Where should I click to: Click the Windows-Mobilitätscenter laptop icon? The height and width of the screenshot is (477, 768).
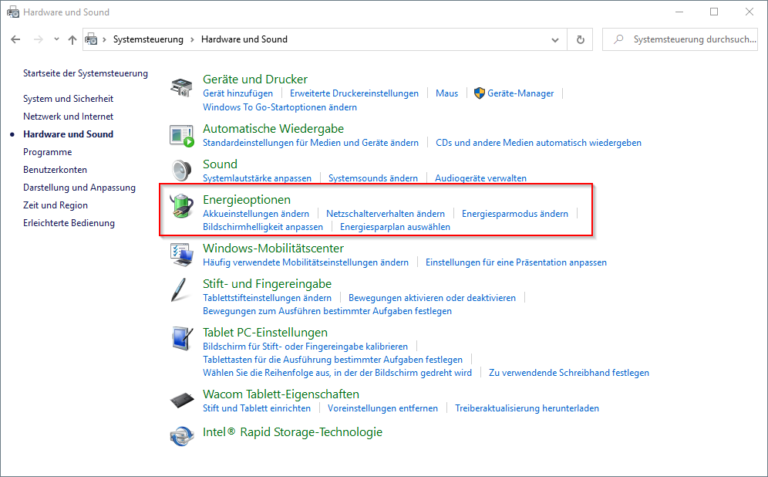[x=181, y=255]
